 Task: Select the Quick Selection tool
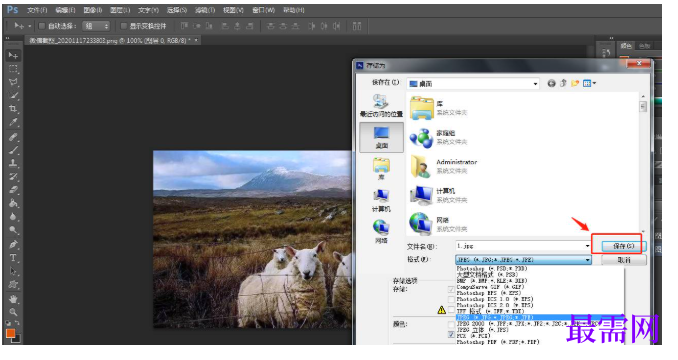(x=13, y=96)
